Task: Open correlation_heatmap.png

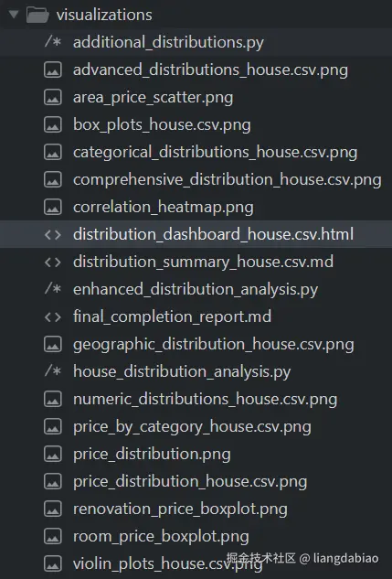Action: tap(164, 207)
